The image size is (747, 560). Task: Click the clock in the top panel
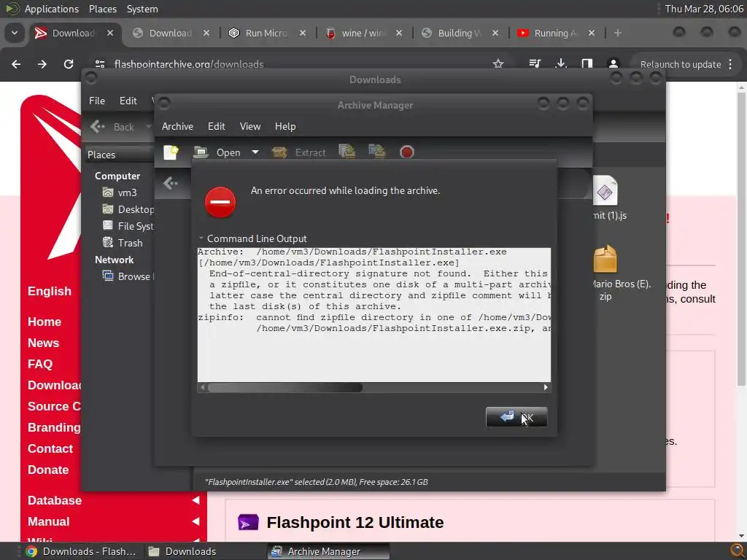[x=704, y=9]
